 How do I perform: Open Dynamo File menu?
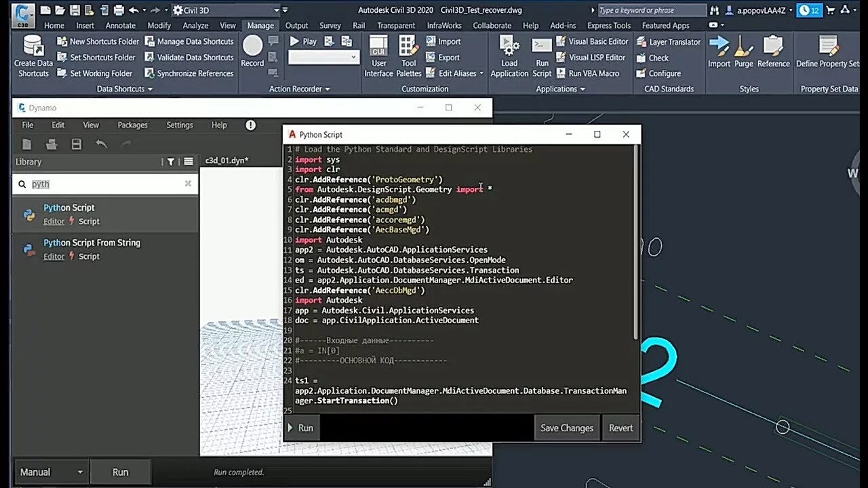click(x=28, y=125)
